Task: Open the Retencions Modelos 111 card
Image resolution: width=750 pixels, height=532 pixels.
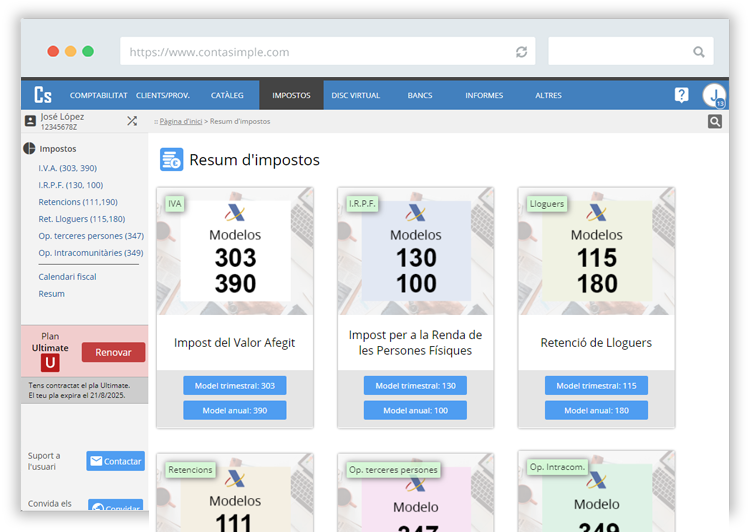Action: [x=235, y=493]
